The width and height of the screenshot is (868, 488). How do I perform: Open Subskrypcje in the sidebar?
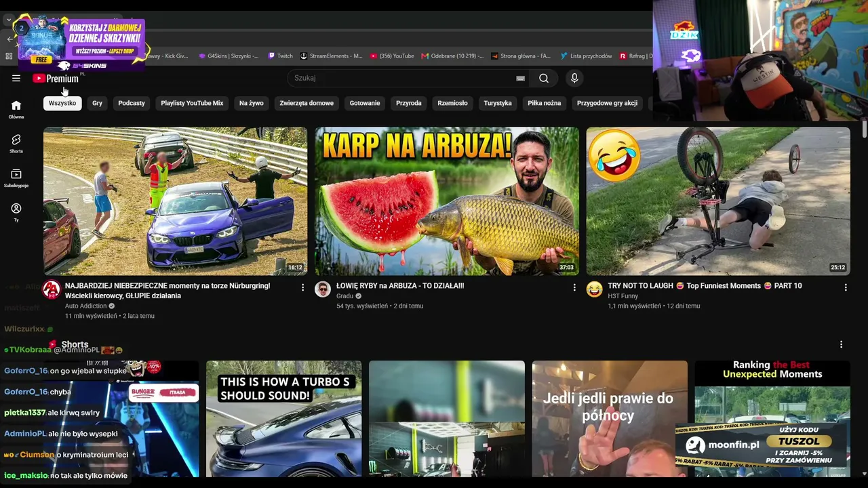point(16,178)
